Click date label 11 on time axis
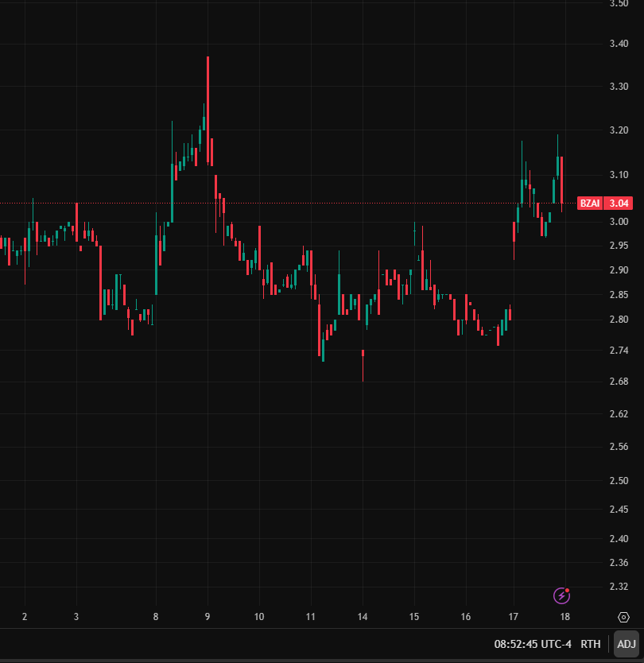Viewport: 644px width, 663px height. 310,617
